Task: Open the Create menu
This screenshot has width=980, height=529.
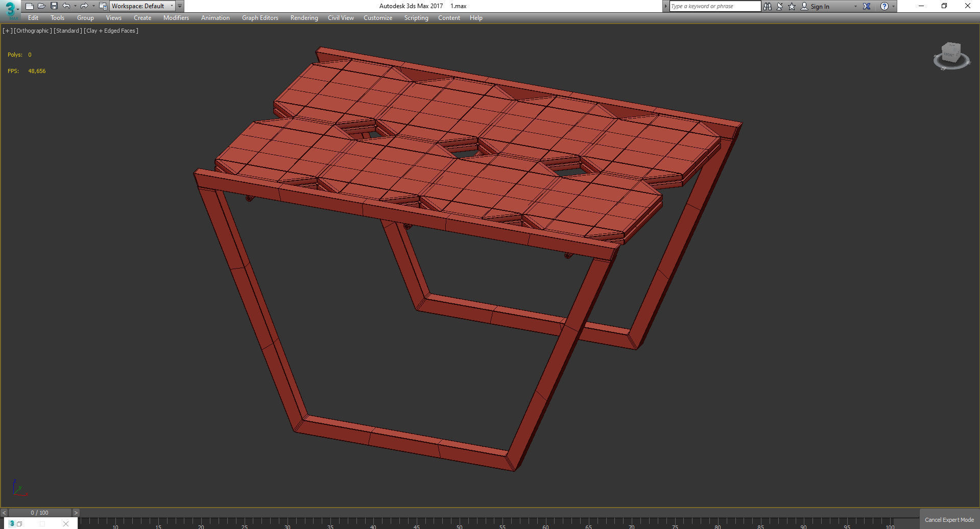Action: click(142, 18)
